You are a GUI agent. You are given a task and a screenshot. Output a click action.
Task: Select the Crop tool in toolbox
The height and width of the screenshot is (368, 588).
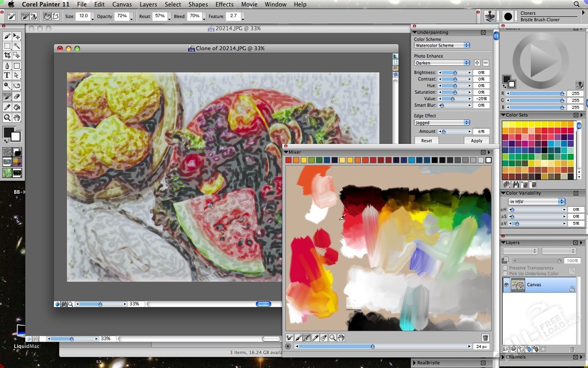click(x=7, y=55)
